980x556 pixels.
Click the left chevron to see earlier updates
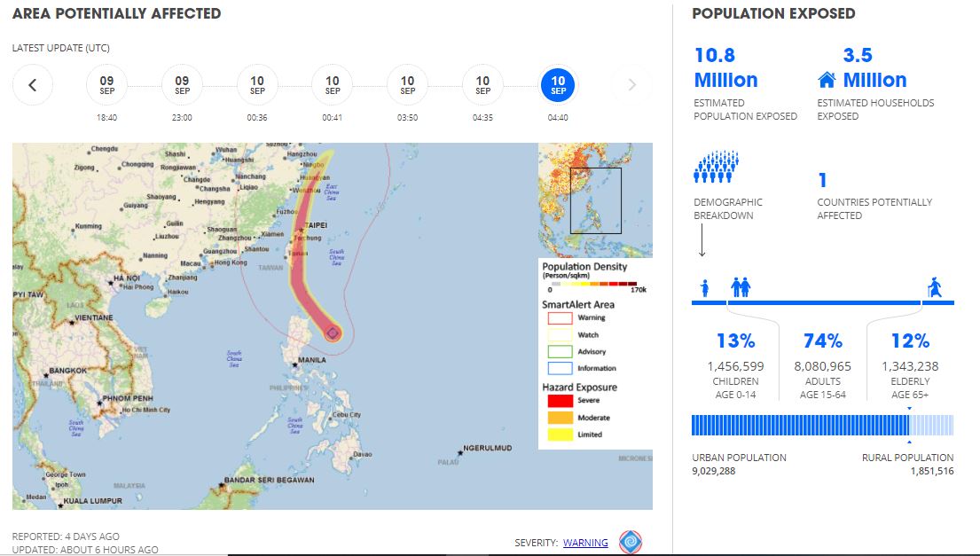click(x=33, y=83)
